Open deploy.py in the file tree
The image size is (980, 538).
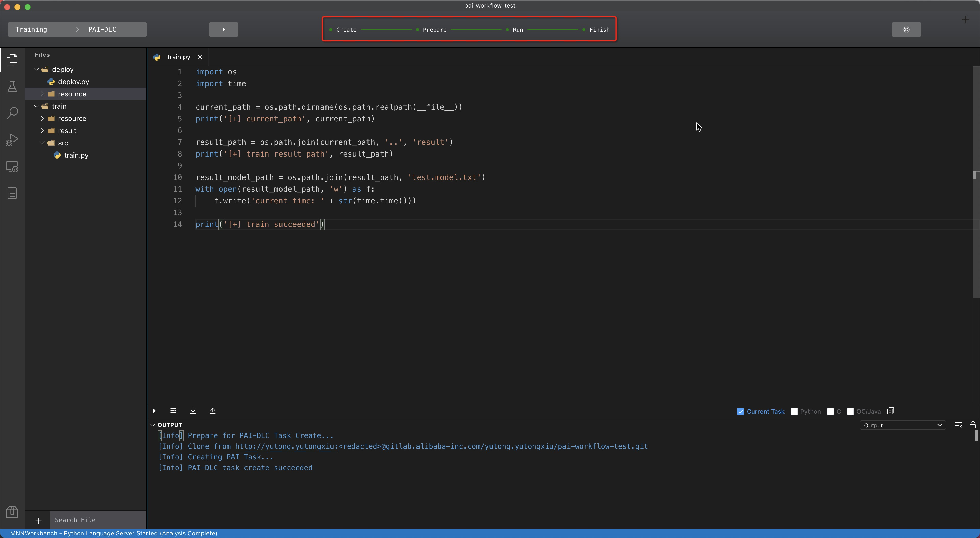[x=73, y=82]
